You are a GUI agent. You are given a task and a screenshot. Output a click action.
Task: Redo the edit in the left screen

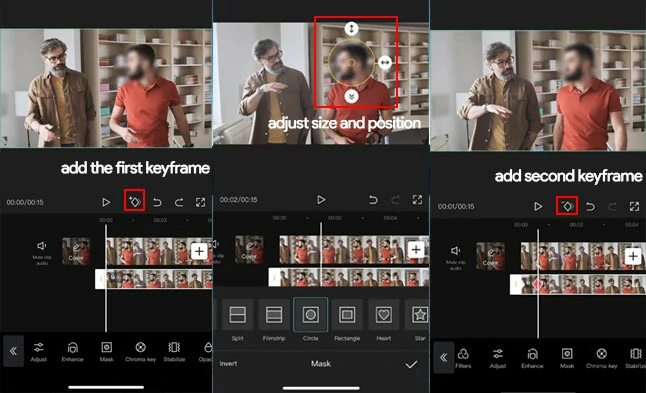[x=178, y=202]
